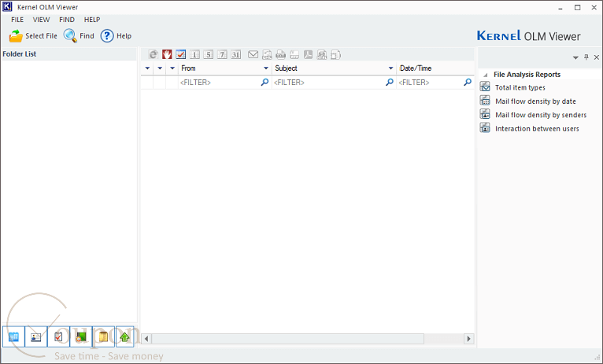Open Help via question mark icon
Image resolution: width=603 pixels, height=364 pixels.
(x=107, y=35)
